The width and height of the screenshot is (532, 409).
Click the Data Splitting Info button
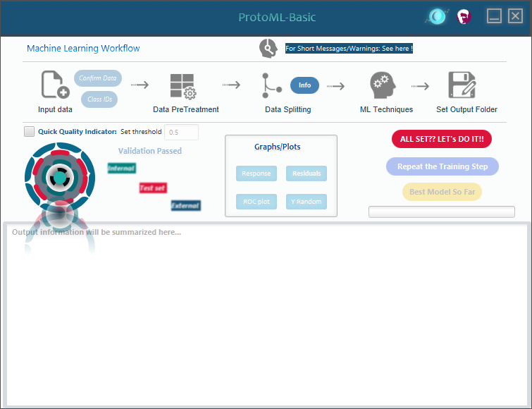pyautogui.click(x=304, y=85)
